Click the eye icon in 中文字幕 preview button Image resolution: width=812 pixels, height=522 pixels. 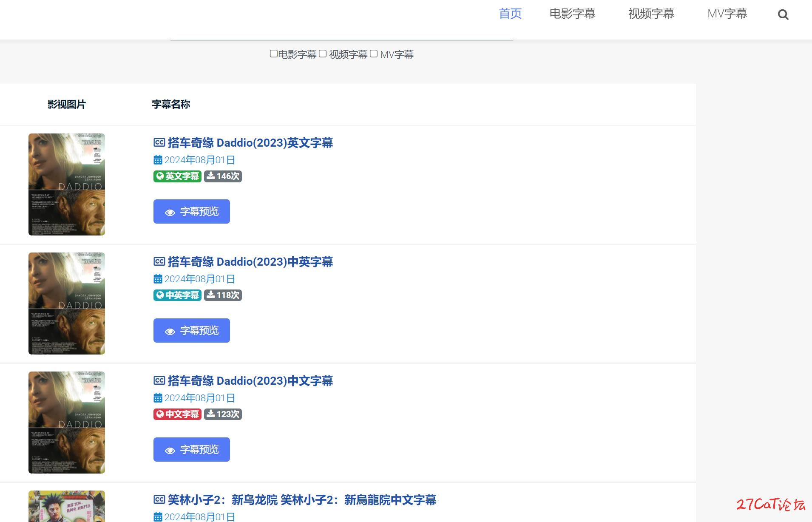[x=170, y=450]
